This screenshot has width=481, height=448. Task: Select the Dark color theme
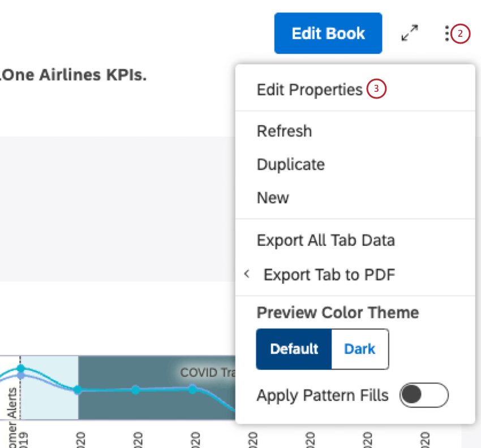[x=359, y=349]
